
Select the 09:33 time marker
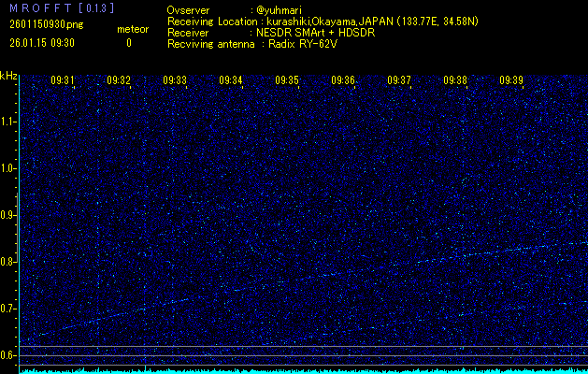(x=175, y=80)
